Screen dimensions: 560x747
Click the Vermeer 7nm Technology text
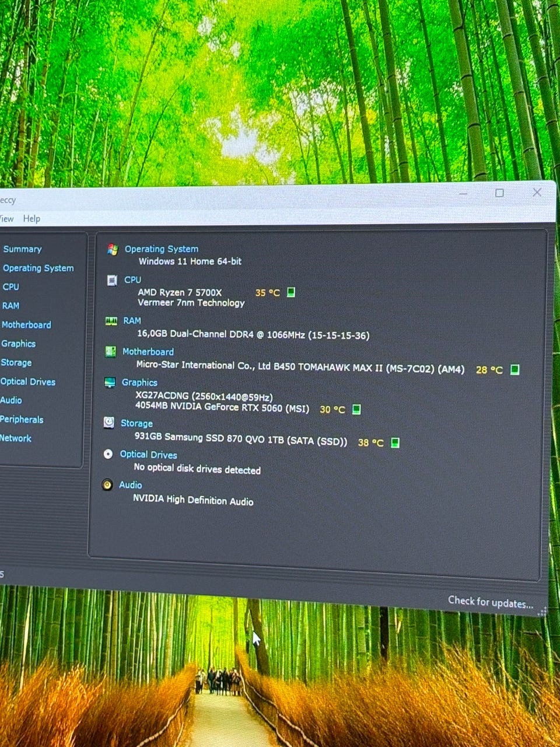point(191,302)
